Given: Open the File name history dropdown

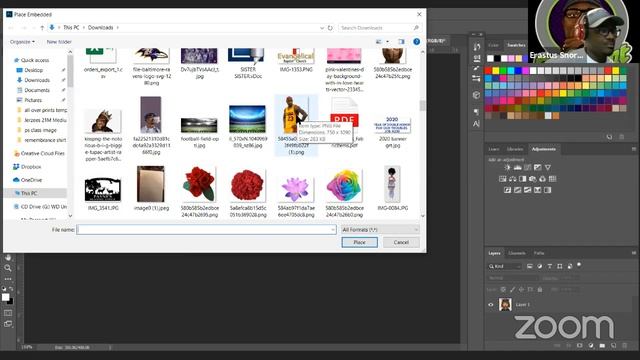Looking at the screenshot, I should tap(333, 230).
